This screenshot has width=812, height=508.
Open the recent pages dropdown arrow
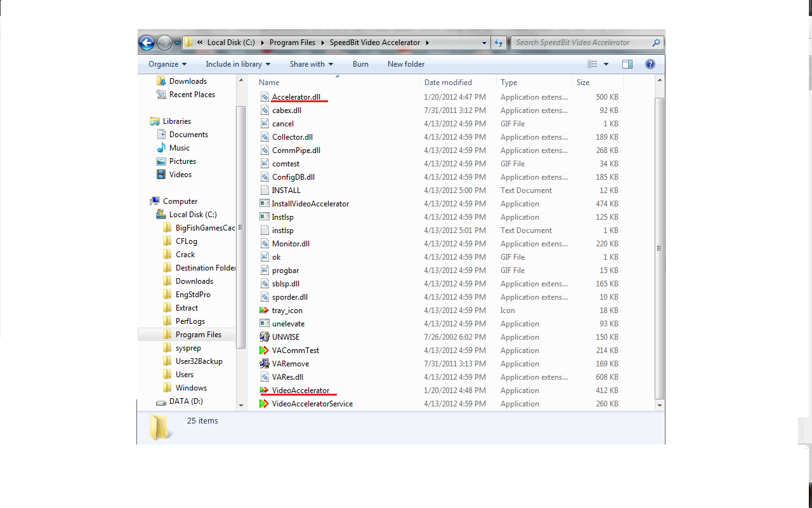(x=177, y=43)
